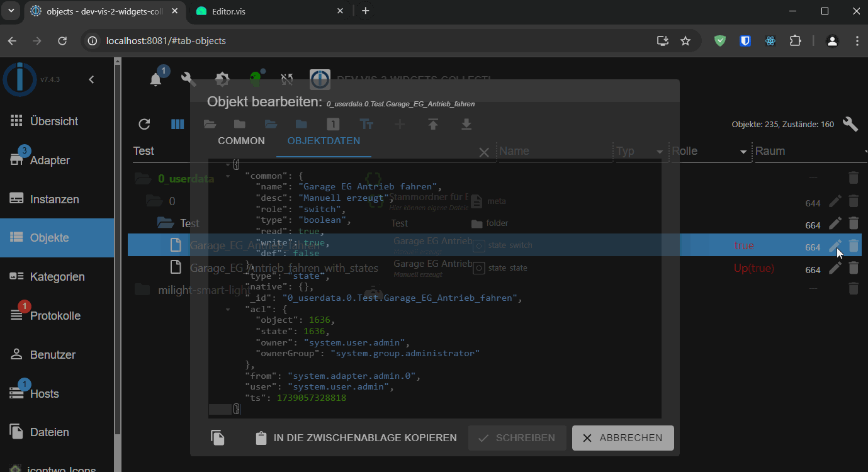Select the OBJEKTDATEN tab
This screenshot has height=472, width=868.
(x=324, y=141)
